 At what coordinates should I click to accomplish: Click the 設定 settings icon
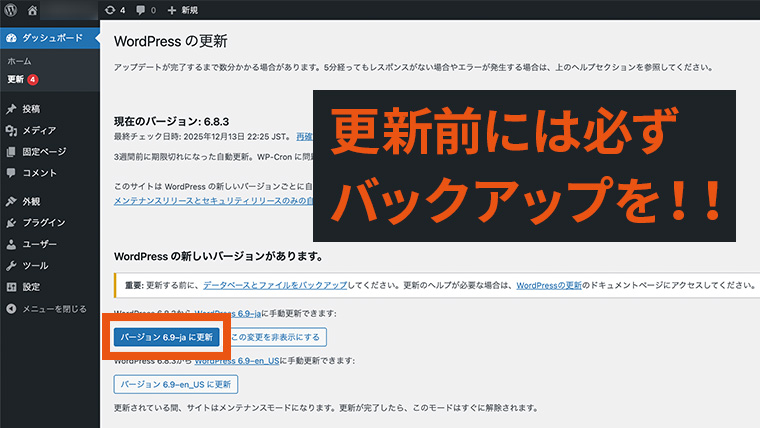pyautogui.click(x=11, y=287)
